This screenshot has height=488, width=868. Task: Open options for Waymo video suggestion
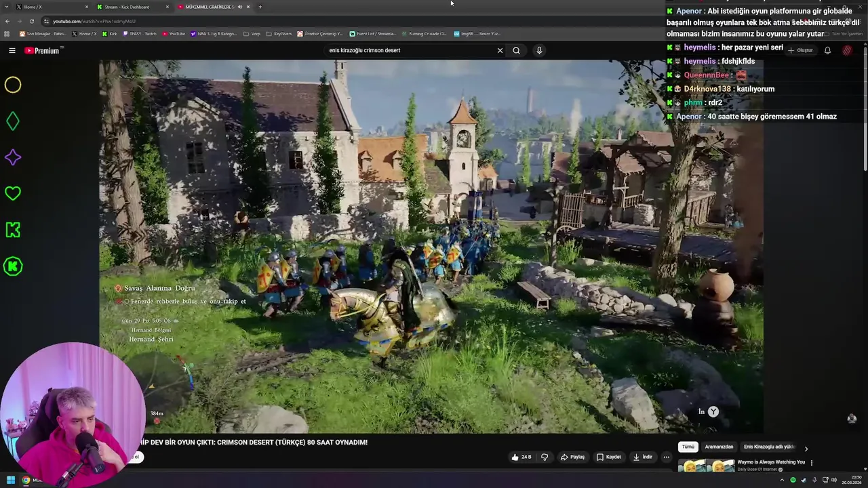click(811, 462)
